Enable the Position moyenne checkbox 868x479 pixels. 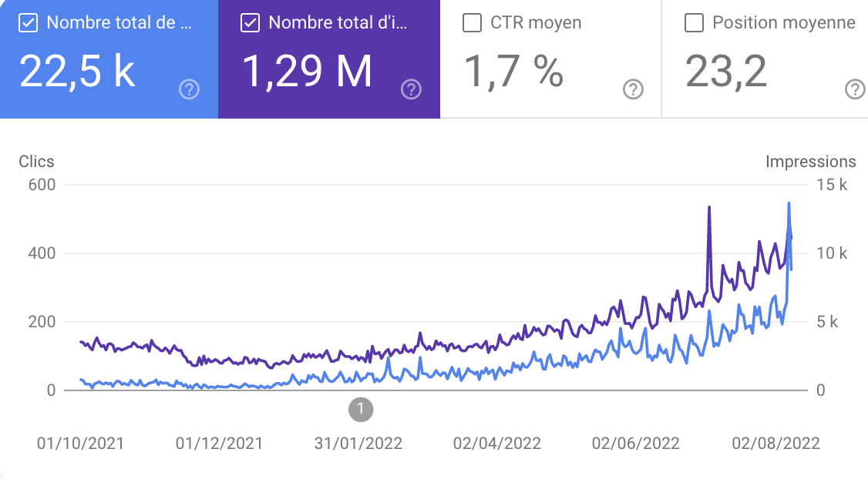694,23
